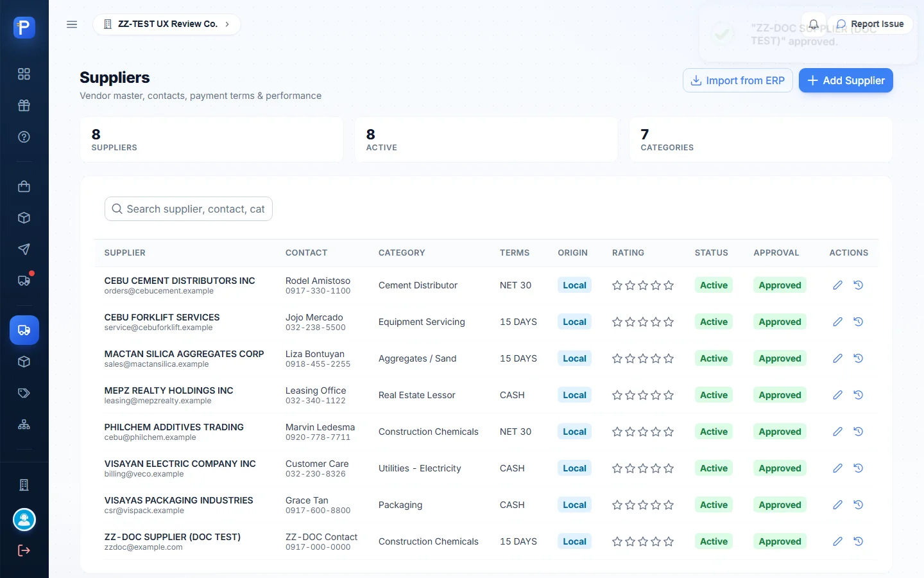Open the building icon in sidebar
Image resolution: width=924 pixels, height=578 pixels.
(x=24, y=485)
